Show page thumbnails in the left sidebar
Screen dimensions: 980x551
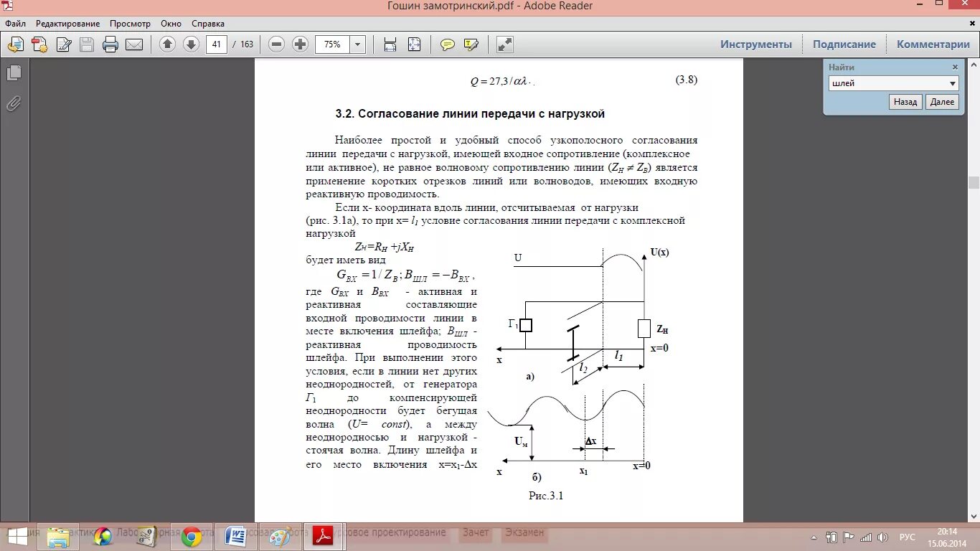click(14, 73)
